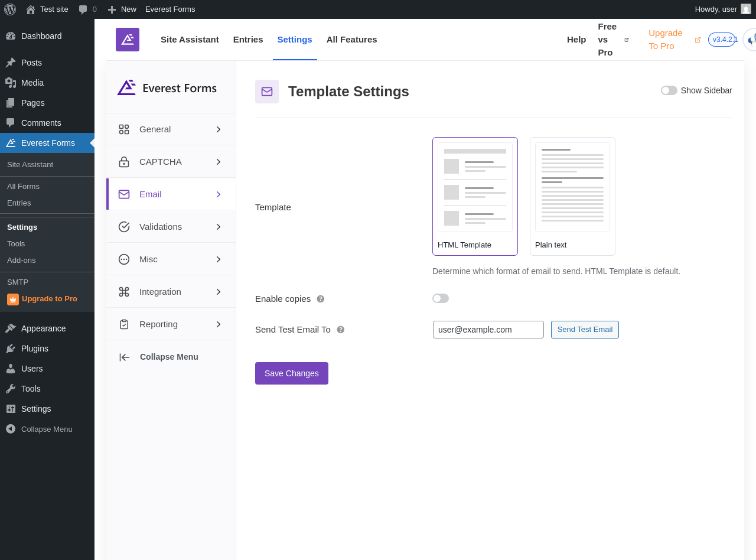The width and height of the screenshot is (756, 560).
Task: Enable the copies toggle switch
Action: [441, 298]
